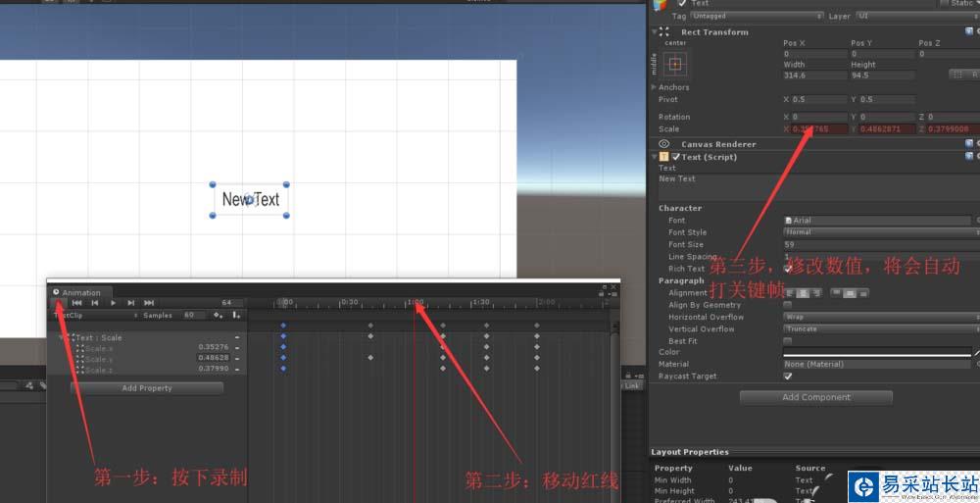The image size is (980, 503).
Task: Click the 1:30 mark on the timeline ruler
Action: [480, 303]
